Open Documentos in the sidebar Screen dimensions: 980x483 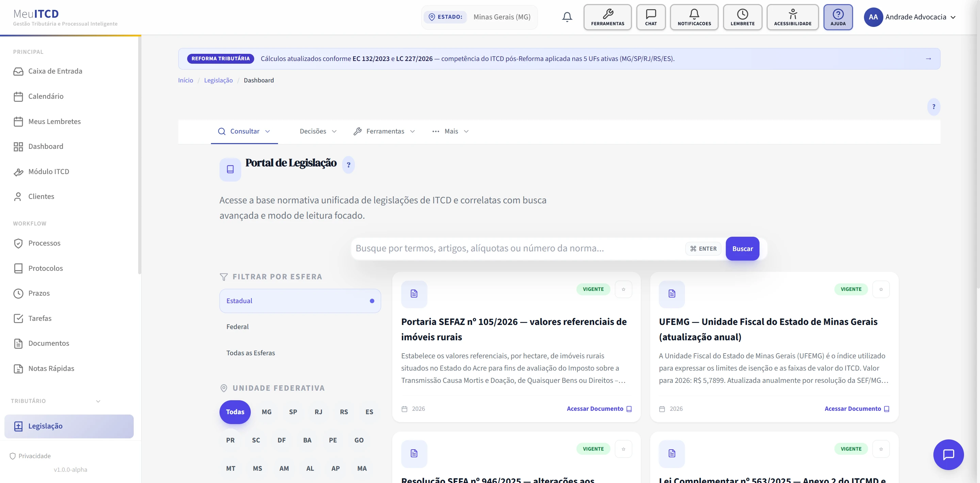point(69,343)
